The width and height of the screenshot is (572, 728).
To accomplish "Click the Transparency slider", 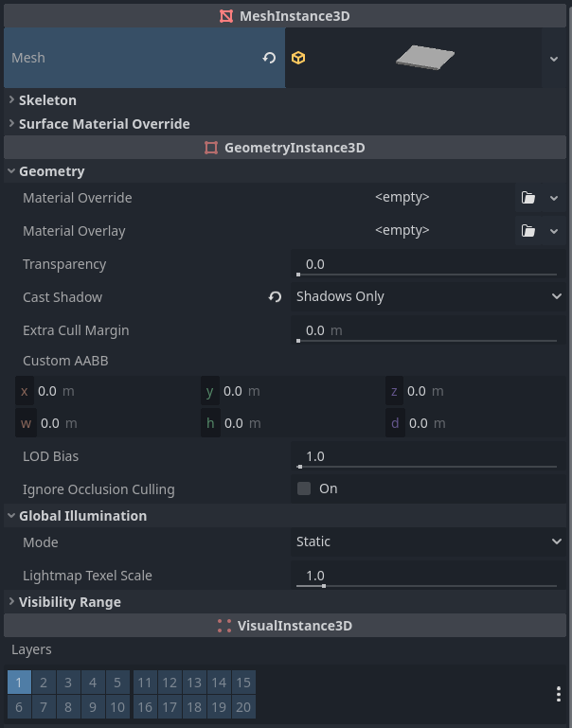I will (426, 265).
